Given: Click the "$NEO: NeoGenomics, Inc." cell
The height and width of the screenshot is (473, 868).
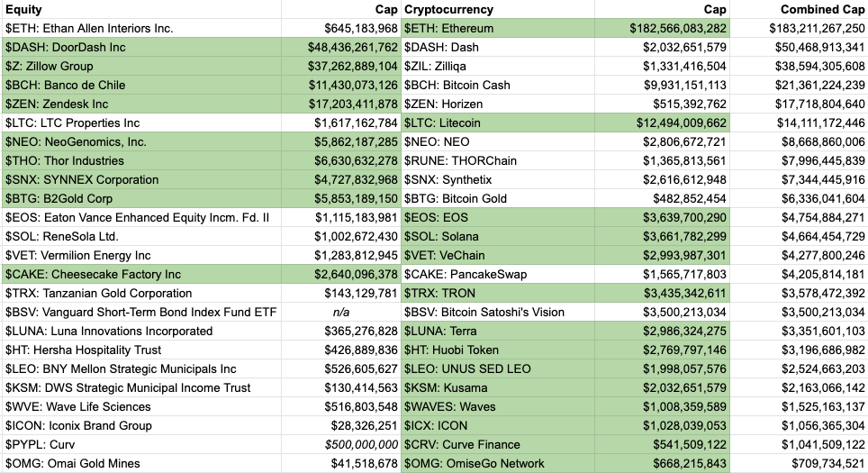Looking at the screenshot, I should click(141, 141).
